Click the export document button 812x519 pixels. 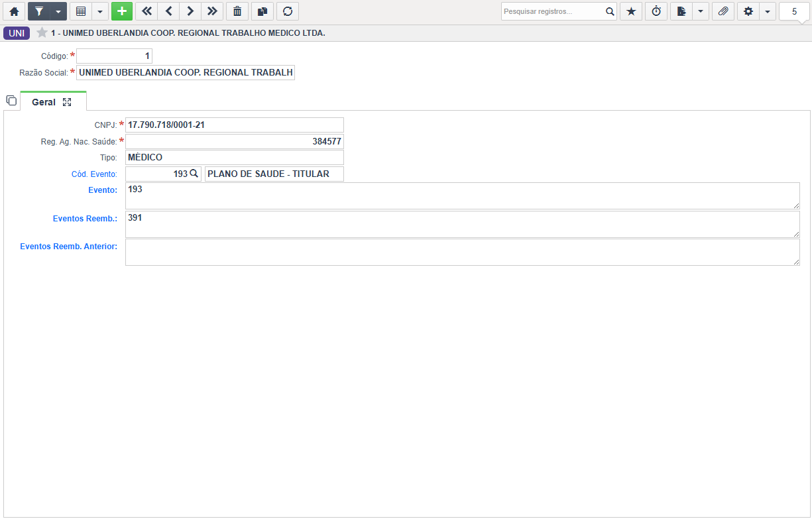[x=681, y=11]
